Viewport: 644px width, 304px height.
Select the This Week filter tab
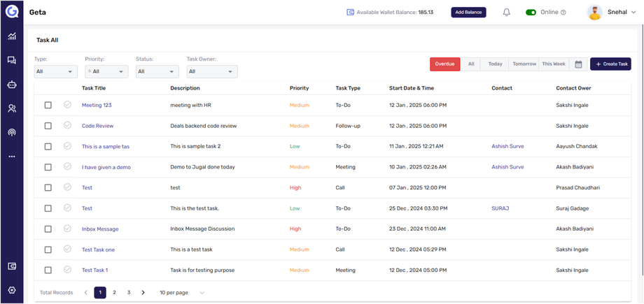click(x=554, y=64)
